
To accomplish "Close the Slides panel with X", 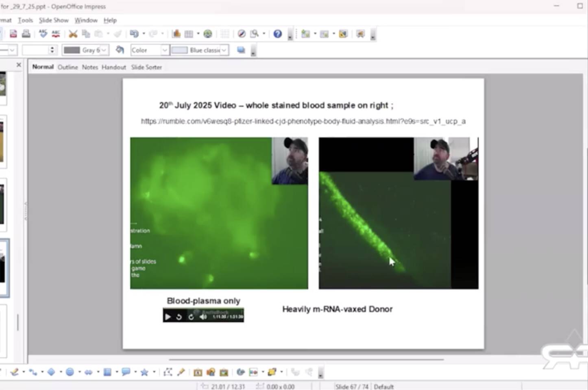I will [19, 65].
